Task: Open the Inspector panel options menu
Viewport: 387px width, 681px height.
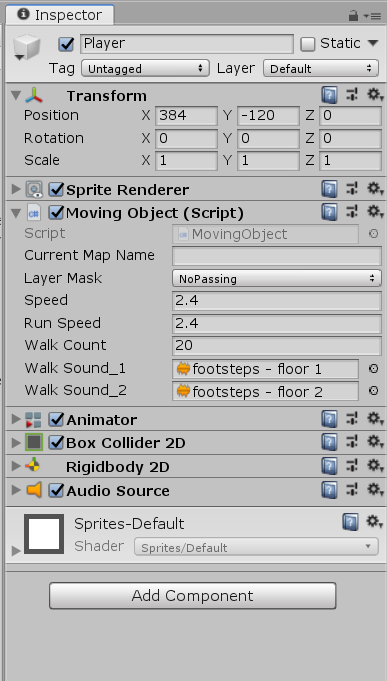Action: pos(373,17)
